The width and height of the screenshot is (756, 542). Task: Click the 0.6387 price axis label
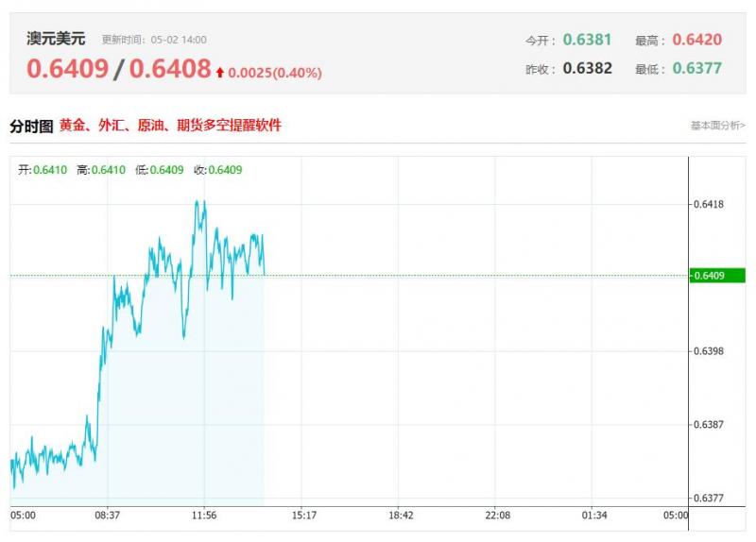[708, 425]
